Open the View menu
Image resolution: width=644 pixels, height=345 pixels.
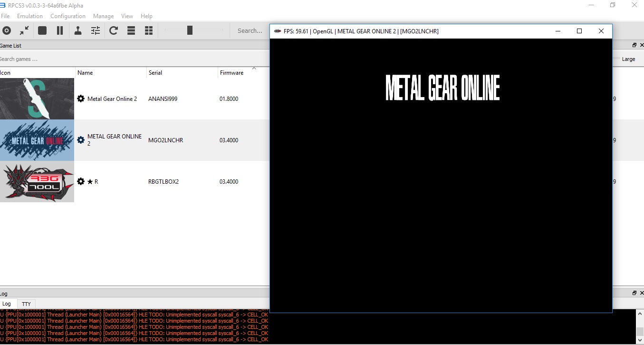tap(127, 16)
